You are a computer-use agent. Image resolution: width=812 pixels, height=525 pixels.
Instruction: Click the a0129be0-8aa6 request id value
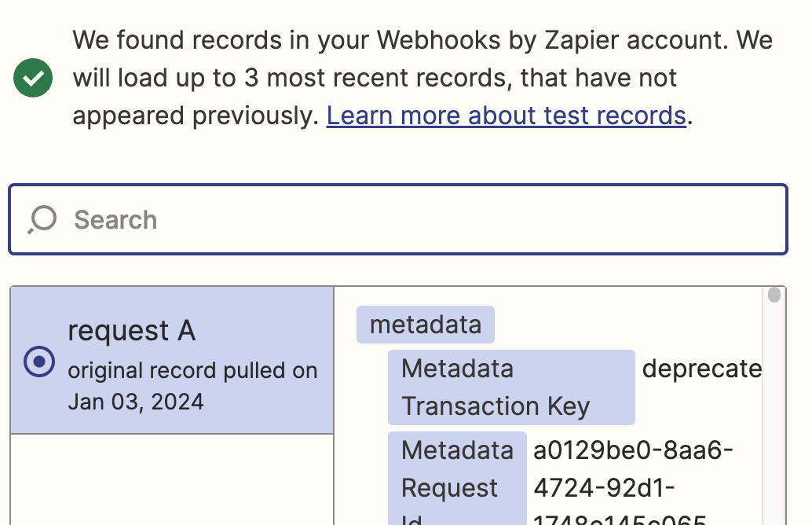click(x=633, y=450)
